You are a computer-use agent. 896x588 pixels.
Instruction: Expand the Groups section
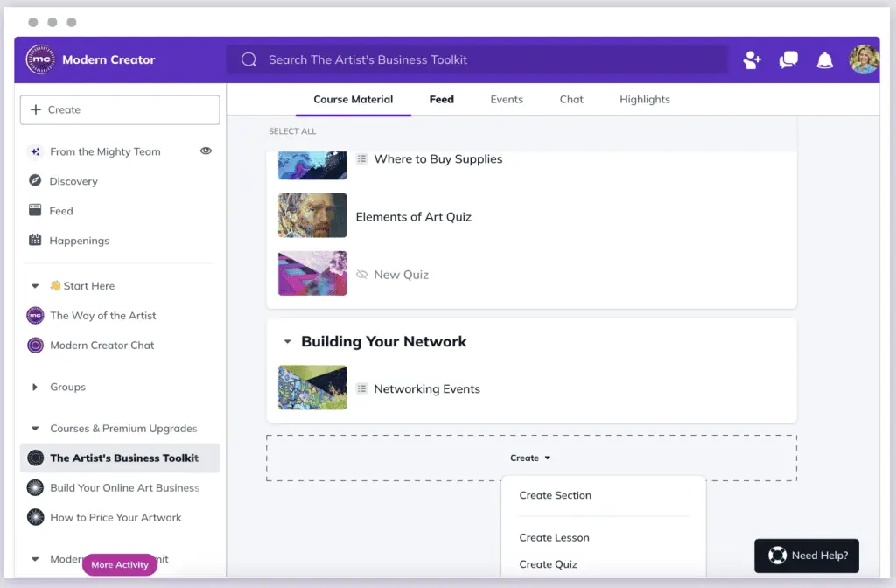tap(35, 387)
